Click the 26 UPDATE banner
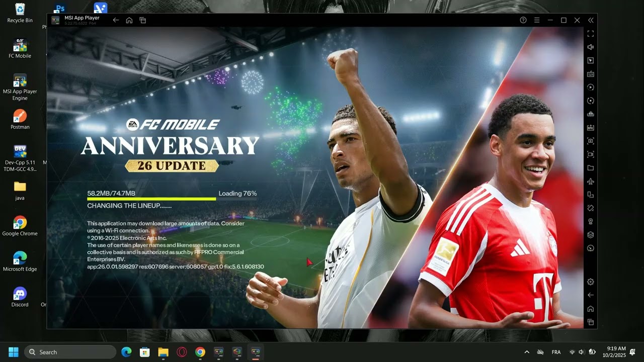This screenshot has width=644, height=362. 172,166
